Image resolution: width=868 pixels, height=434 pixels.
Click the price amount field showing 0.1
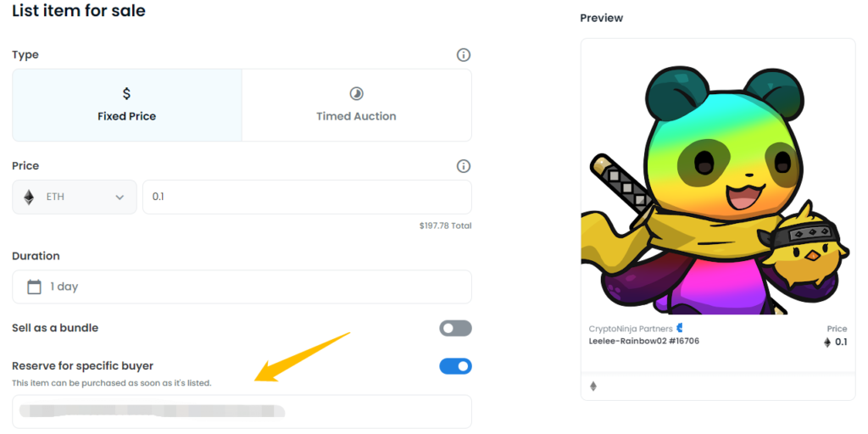point(307,197)
